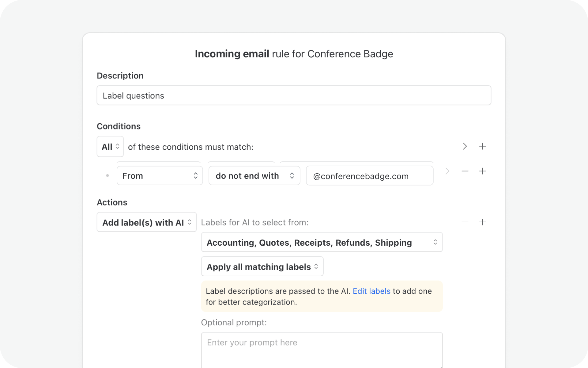
Task: Click the bullet handle of From condition
Action: pos(107,176)
